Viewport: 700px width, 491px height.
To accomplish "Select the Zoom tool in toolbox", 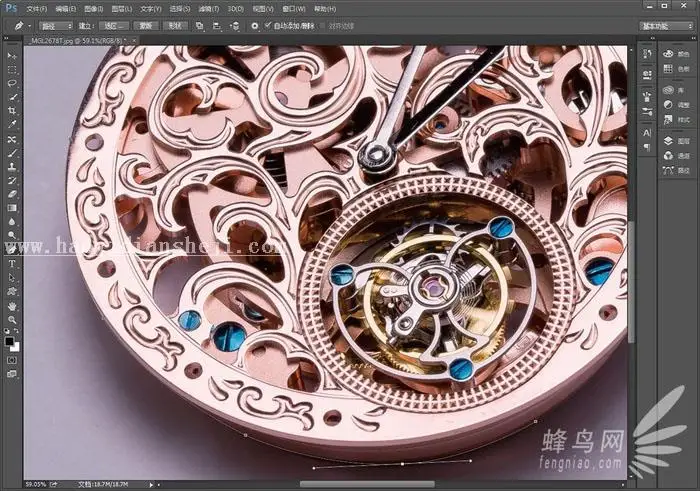I will (12, 320).
